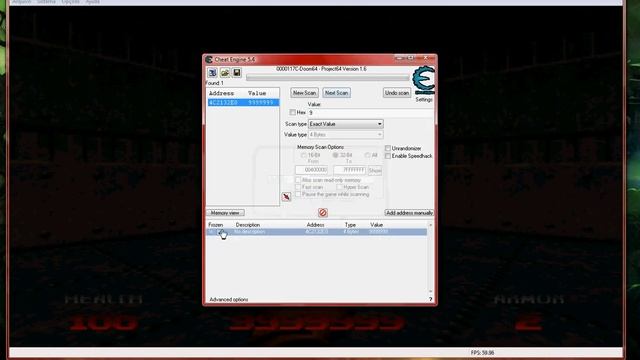The width and height of the screenshot is (640, 360).
Task: Toggle the Fast scan checkbox
Action: coord(298,187)
